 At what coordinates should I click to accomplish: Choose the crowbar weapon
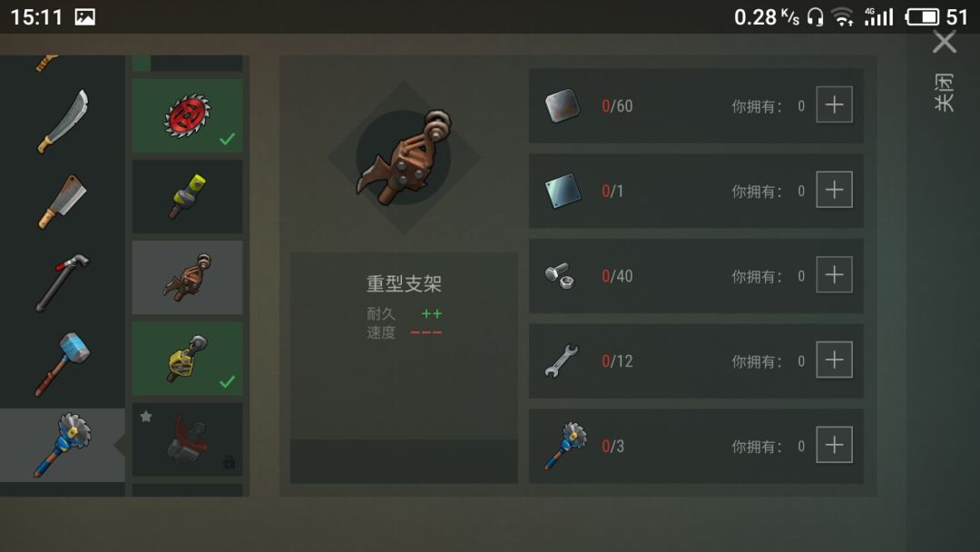coord(63,282)
